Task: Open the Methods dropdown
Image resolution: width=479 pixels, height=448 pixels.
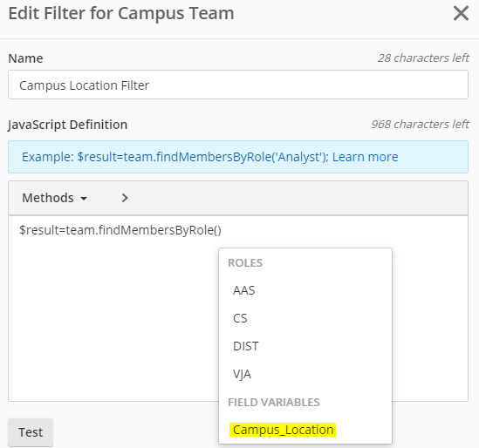Action: (x=55, y=198)
